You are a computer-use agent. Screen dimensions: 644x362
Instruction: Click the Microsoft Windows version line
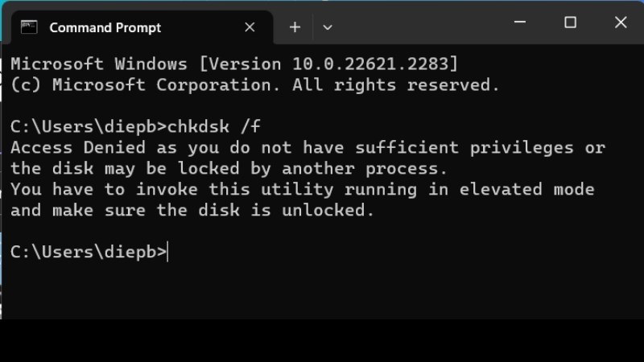point(234,64)
